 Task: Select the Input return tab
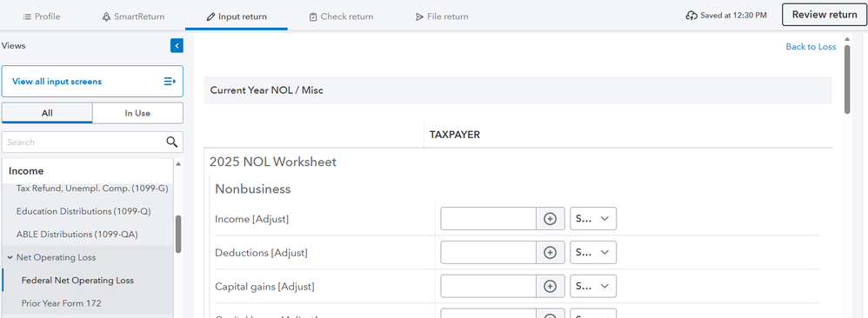coord(237,17)
